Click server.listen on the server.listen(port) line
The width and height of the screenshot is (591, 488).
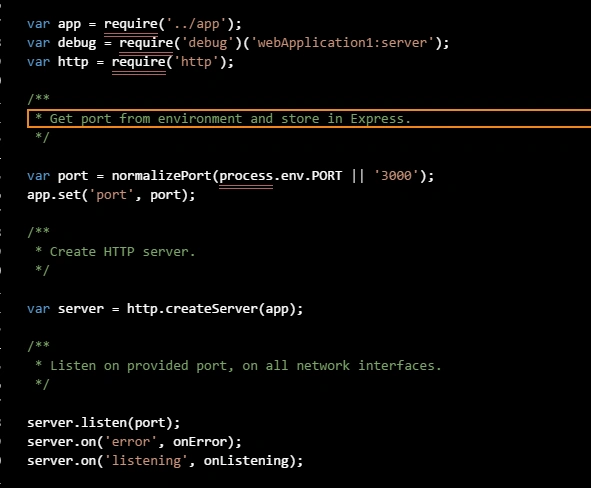pyautogui.click(x=77, y=422)
